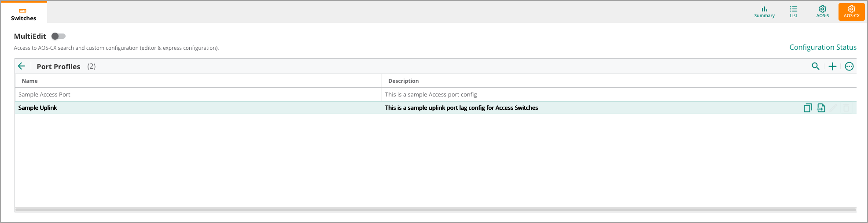The image size is (868, 223).
Task: Apply the Sample Uplink profile to ports icon
Action: click(x=821, y=108)
